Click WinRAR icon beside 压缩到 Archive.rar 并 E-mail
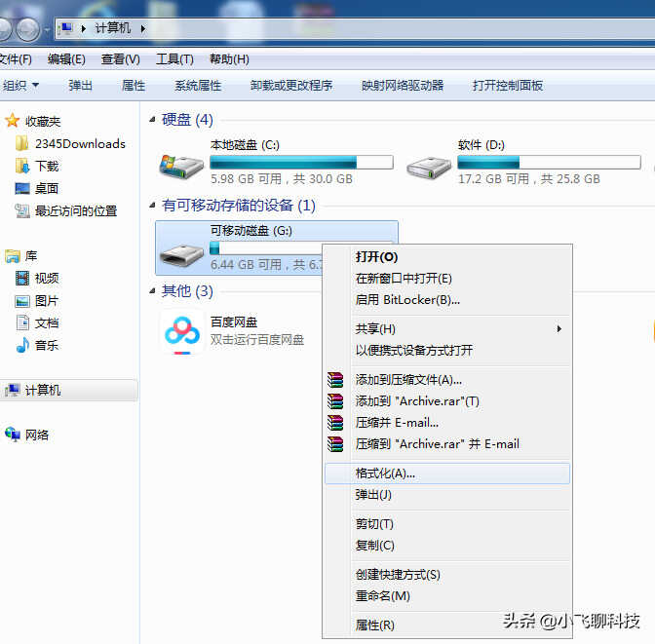This screenshot has height=644, width=655. [335, 444]
